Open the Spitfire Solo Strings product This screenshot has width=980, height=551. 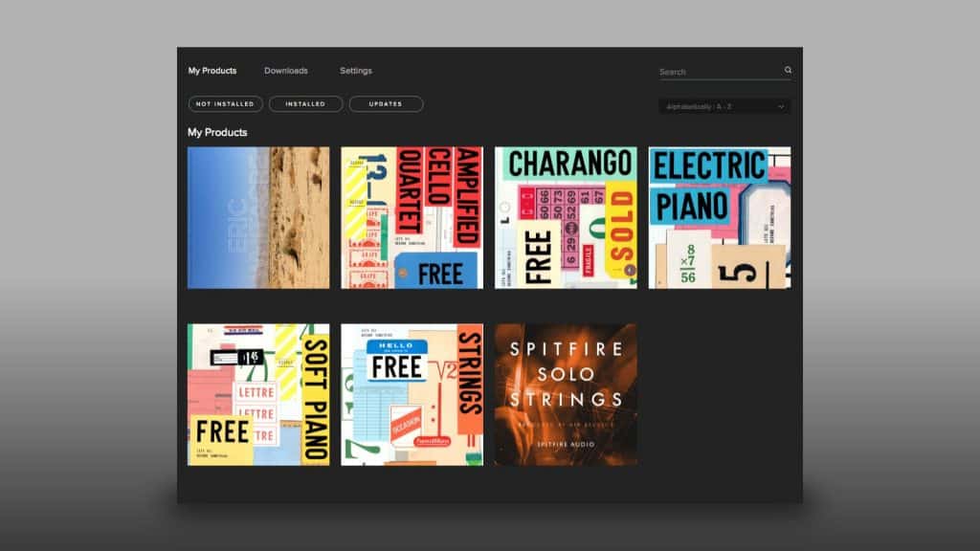tap(564, 393)
